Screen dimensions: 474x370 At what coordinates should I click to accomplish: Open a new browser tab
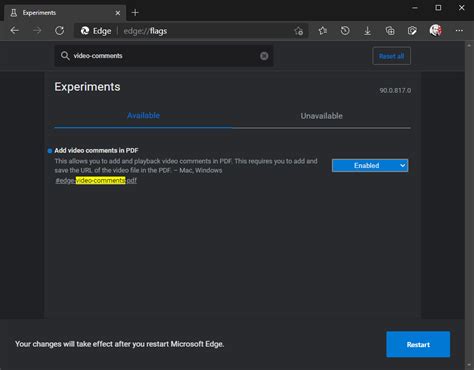point(135,13)
